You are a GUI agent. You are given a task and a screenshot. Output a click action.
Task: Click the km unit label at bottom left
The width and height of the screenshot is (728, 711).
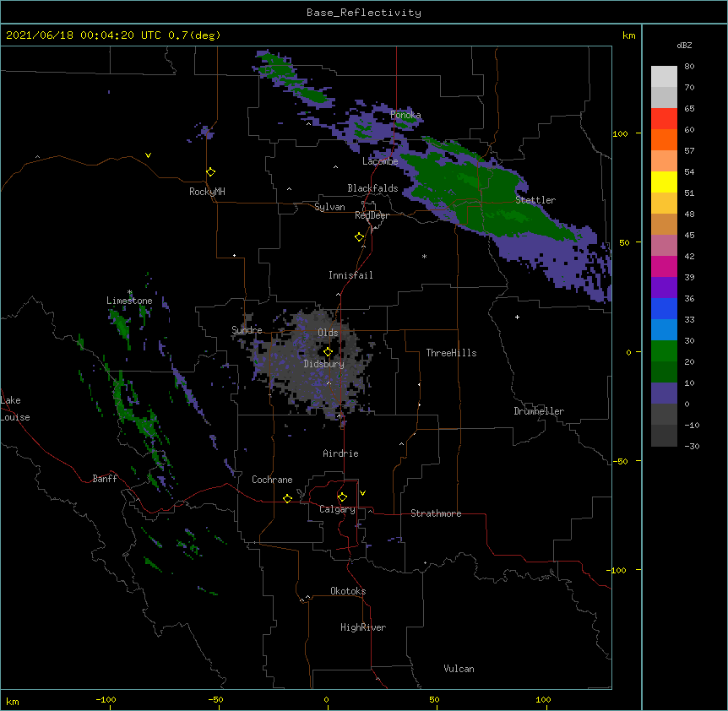(13, 701)
